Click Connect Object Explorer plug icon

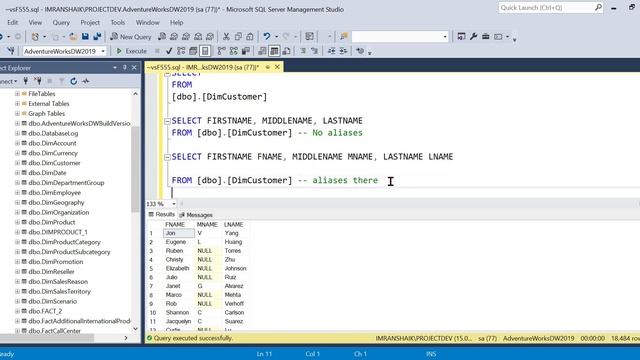pyautogui.click(x=26, y=81)
